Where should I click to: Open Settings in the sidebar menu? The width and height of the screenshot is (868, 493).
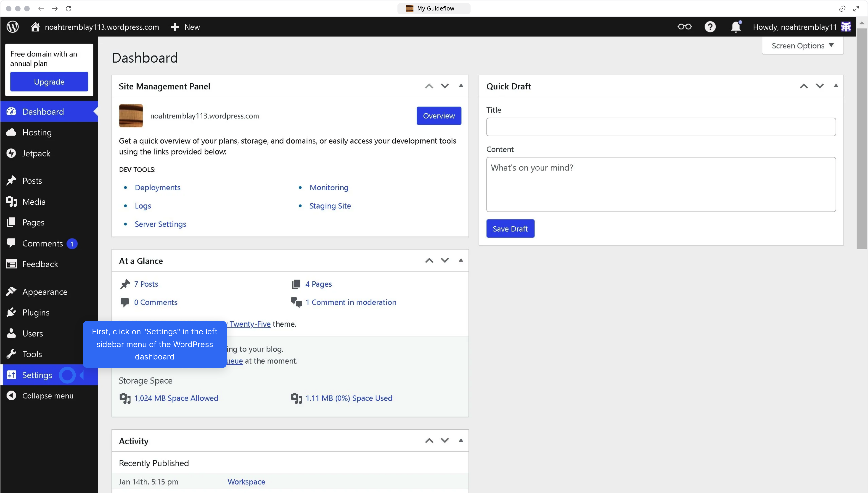37,375
